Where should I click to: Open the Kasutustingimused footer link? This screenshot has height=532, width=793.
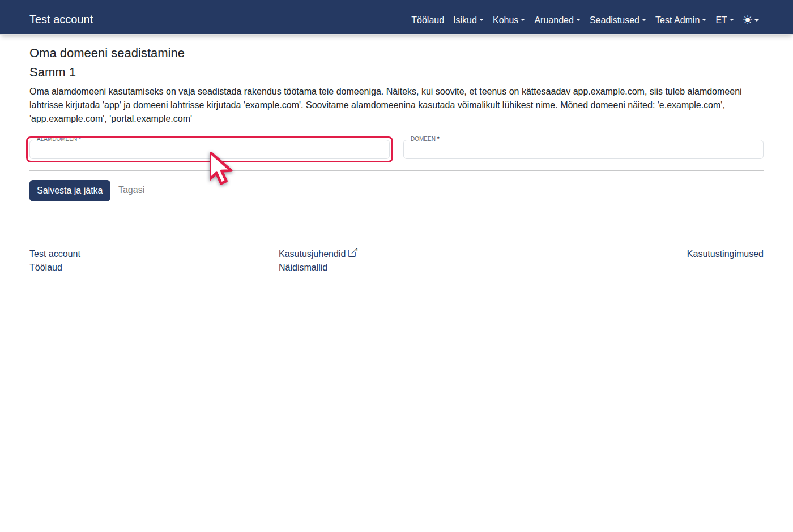[725, 254]
